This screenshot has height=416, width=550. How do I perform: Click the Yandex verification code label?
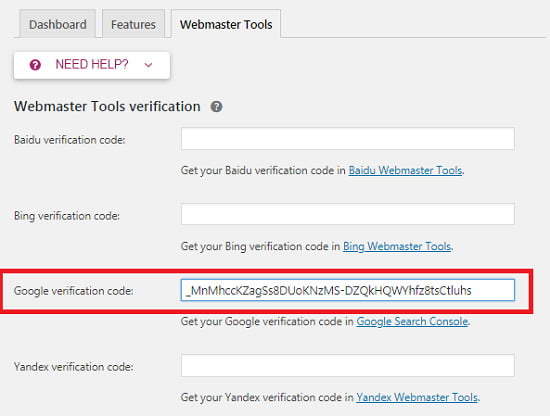tap(74, 367)
